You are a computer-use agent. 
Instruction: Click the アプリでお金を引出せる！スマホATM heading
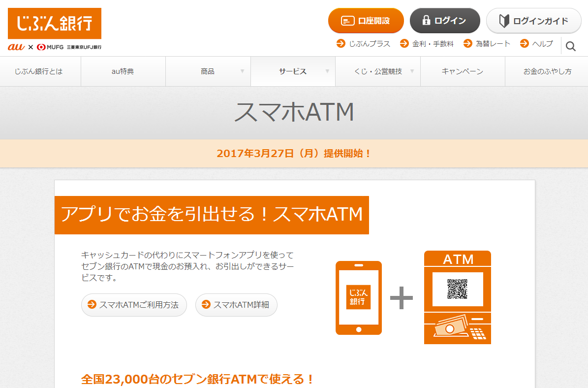click(212, 215)
